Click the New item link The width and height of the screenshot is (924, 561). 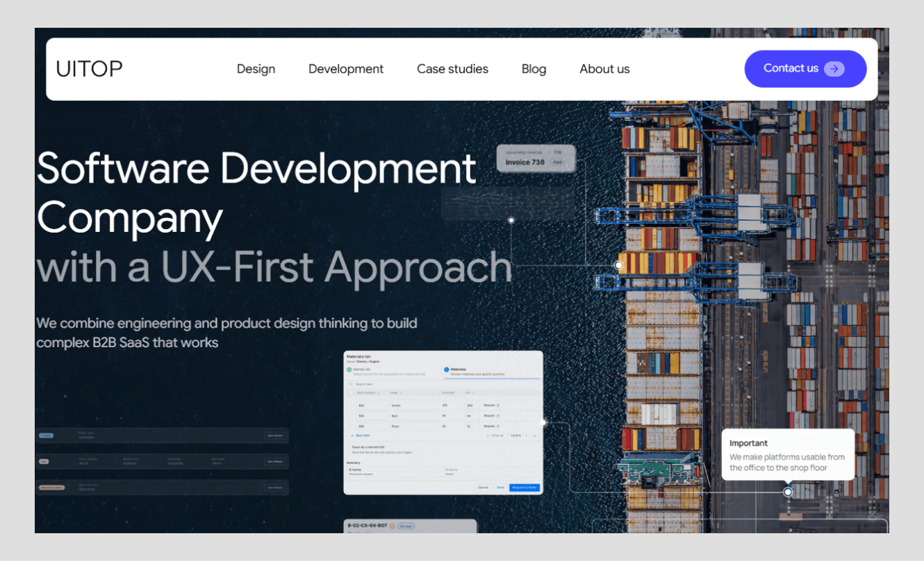[x=361, y=435]
